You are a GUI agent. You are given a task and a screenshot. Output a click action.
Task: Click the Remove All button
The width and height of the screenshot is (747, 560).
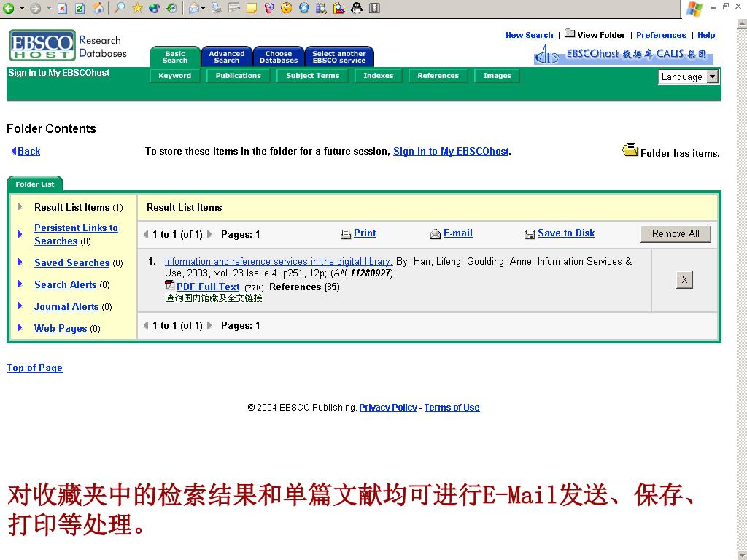click(676, 234)
